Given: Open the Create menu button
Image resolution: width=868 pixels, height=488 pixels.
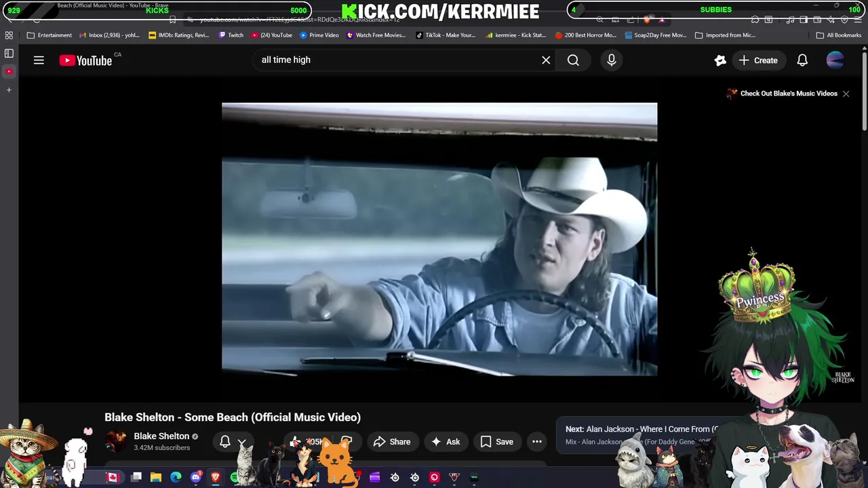Looking at the screenshot, I should (x=757, y=60).
